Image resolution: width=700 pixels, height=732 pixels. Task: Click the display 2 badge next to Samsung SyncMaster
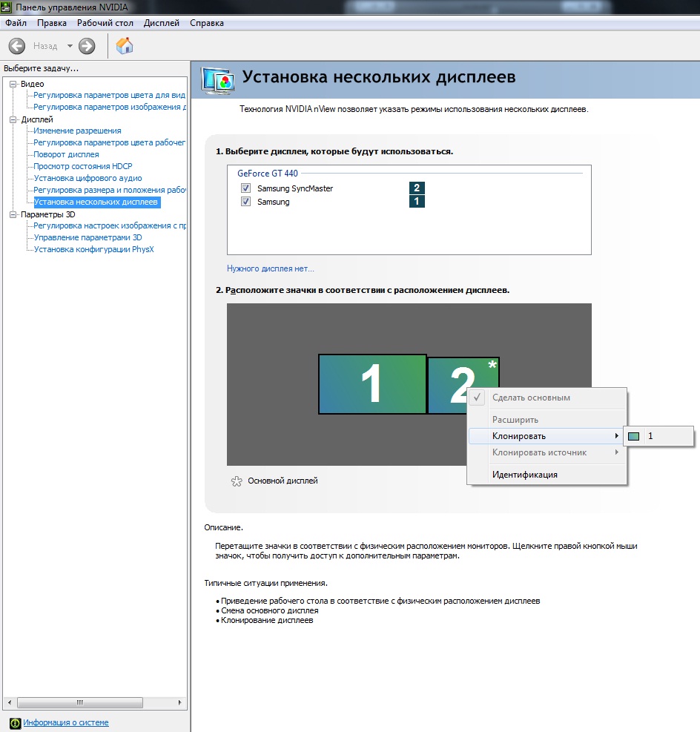[x=417, y=188]
